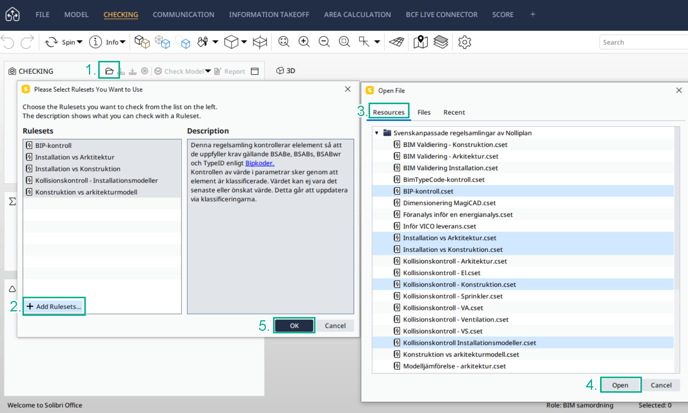Screen dimensions: 688x413
Task: Switch to the MODEL tab
Action: point(76,14)
